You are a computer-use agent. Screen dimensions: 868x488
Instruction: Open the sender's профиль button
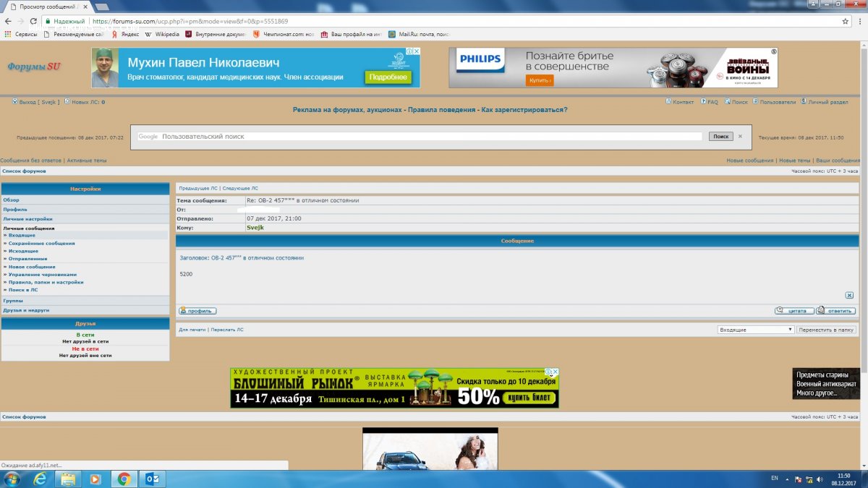(197, 311)
